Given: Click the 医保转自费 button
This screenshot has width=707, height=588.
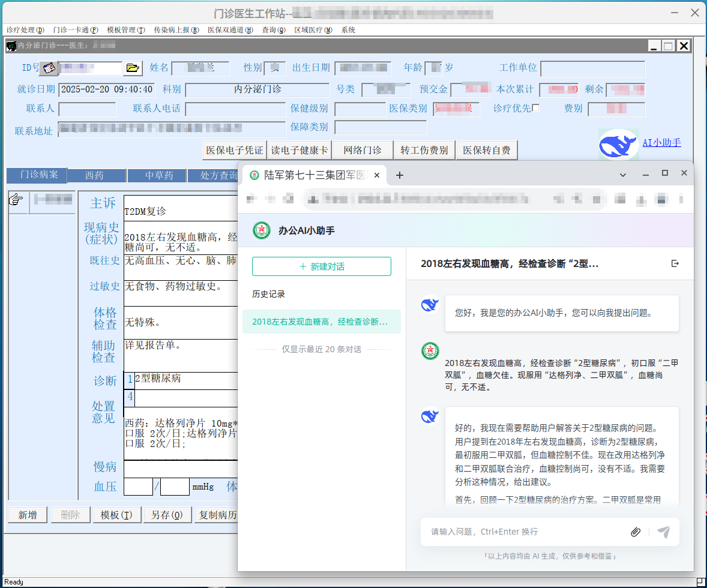Looking at the screenshot, I should pos(487,150).
